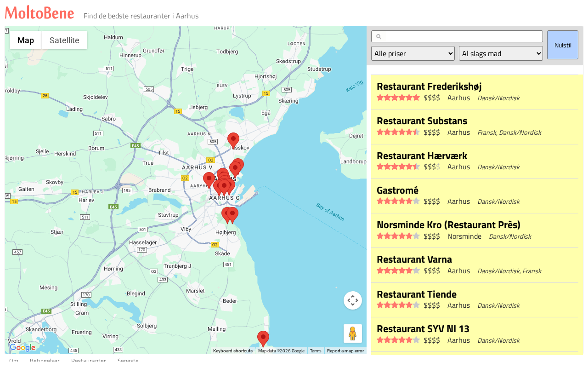Click Report a map error link

click(345, 351)
